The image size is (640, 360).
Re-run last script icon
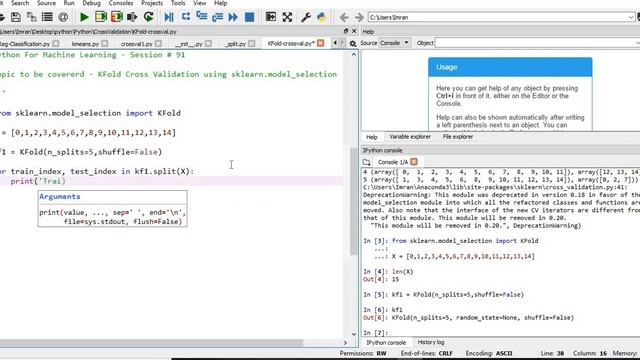tap(149, 17)
